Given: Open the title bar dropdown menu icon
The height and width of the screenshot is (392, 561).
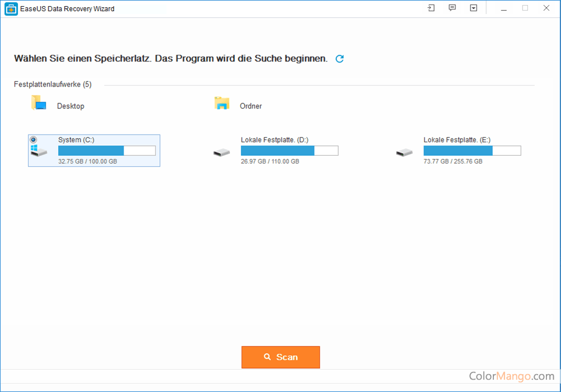Looking at the screenshot, I should coord(473,8).
